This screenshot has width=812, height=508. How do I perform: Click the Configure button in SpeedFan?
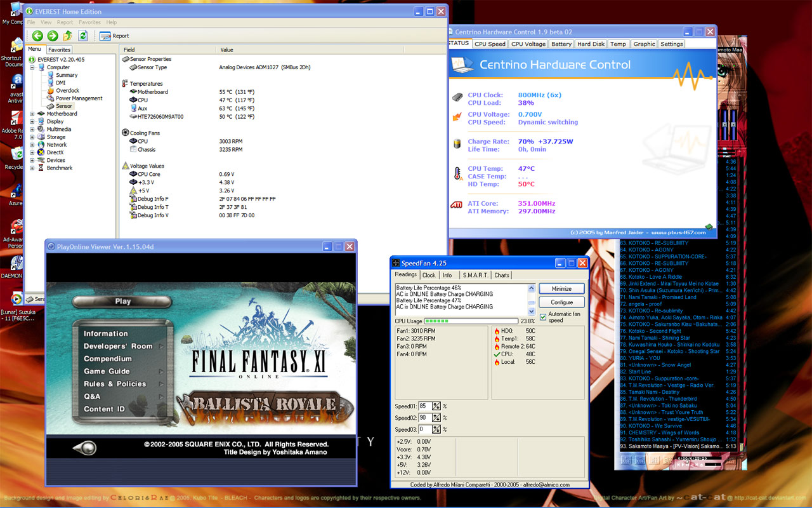[x=561, y=302]
